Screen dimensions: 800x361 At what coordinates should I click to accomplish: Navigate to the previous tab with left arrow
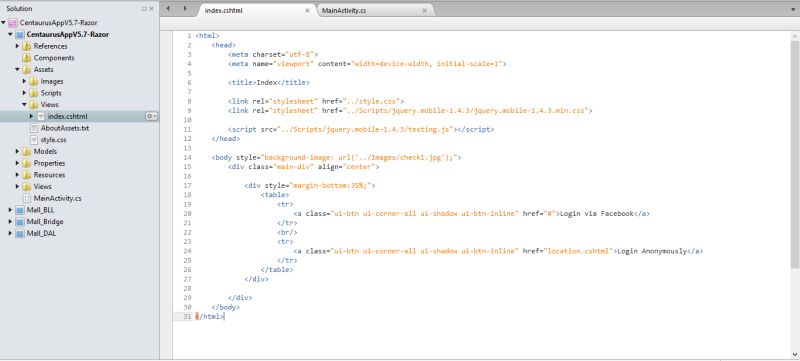click(x=168, y=8)
